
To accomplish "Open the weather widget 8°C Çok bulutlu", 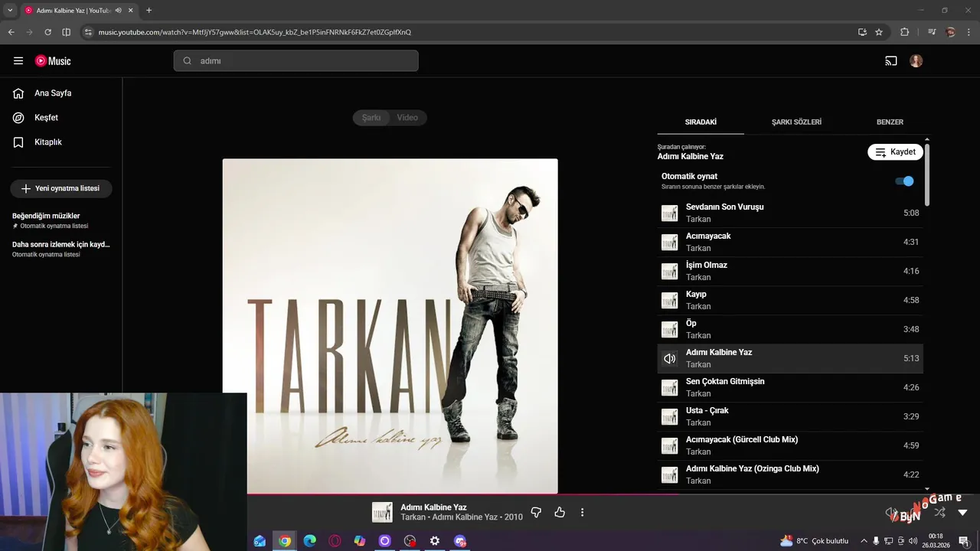I will pos(815,541).
